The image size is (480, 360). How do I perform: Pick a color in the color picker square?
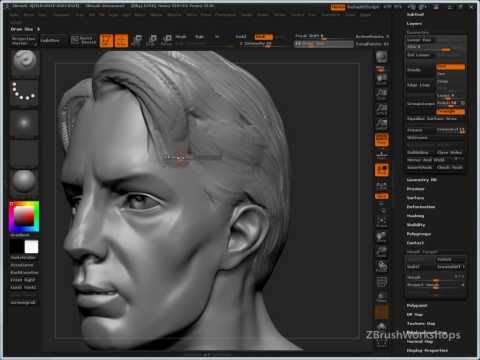pyautogui.click(x=24, y=216)
